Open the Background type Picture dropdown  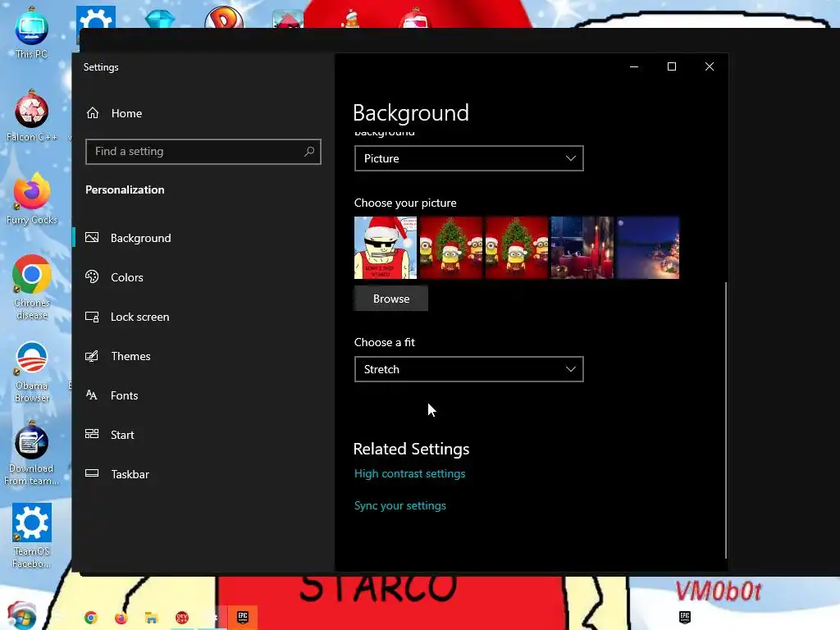(468, 158)
